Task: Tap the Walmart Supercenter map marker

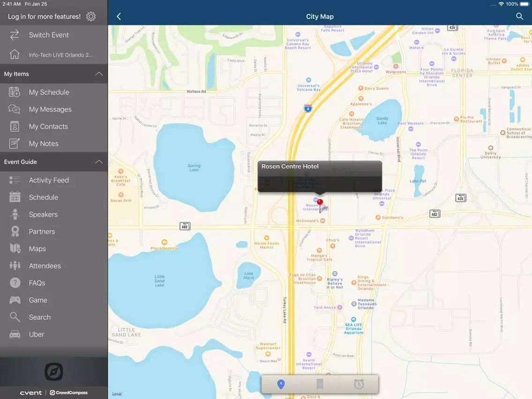Action: [x=268, y=354]
